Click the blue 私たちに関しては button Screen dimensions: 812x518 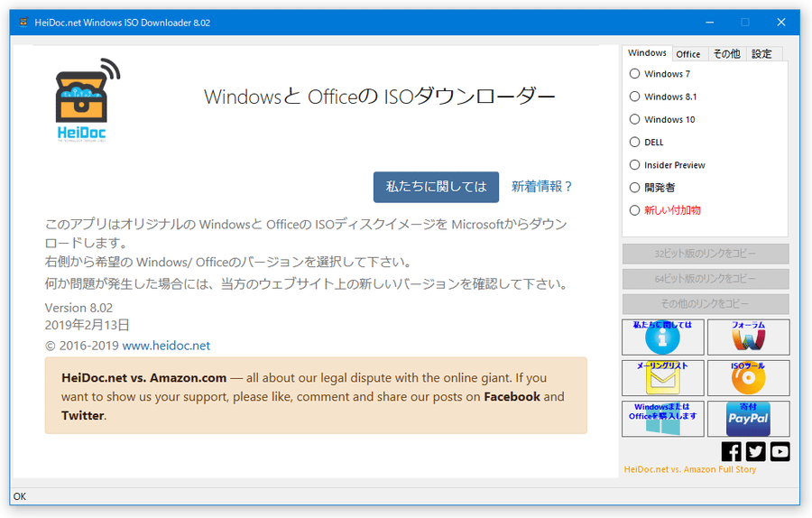point(436,187)
